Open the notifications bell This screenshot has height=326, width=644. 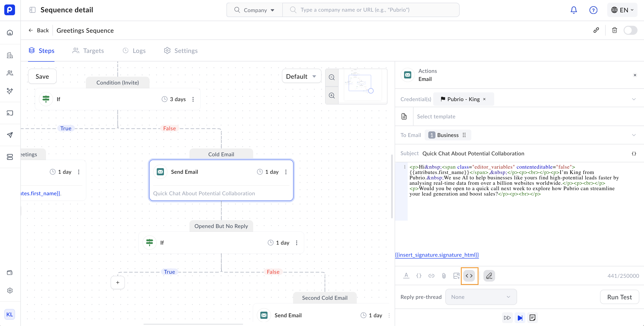tap(574, 10)
